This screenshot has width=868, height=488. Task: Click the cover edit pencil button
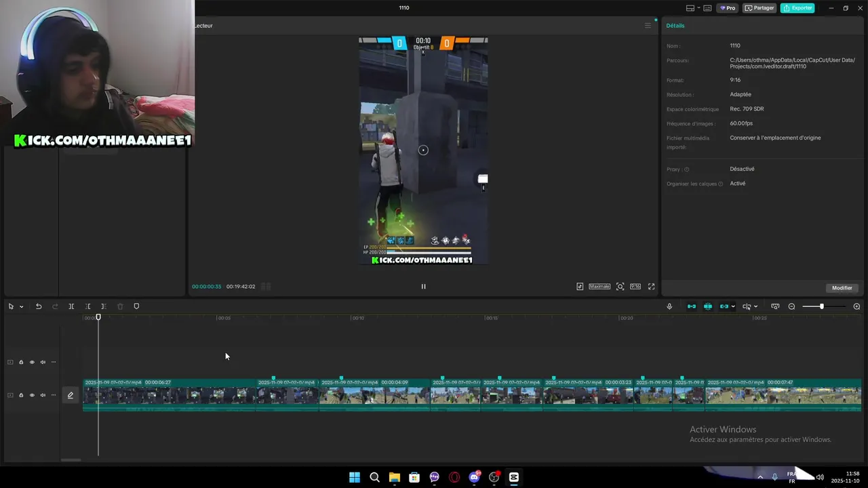coord(70,395)
